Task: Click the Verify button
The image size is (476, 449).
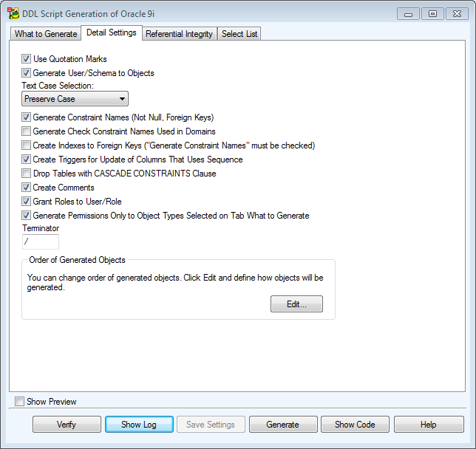Action: pyautogui.click(x=67, y=424)
